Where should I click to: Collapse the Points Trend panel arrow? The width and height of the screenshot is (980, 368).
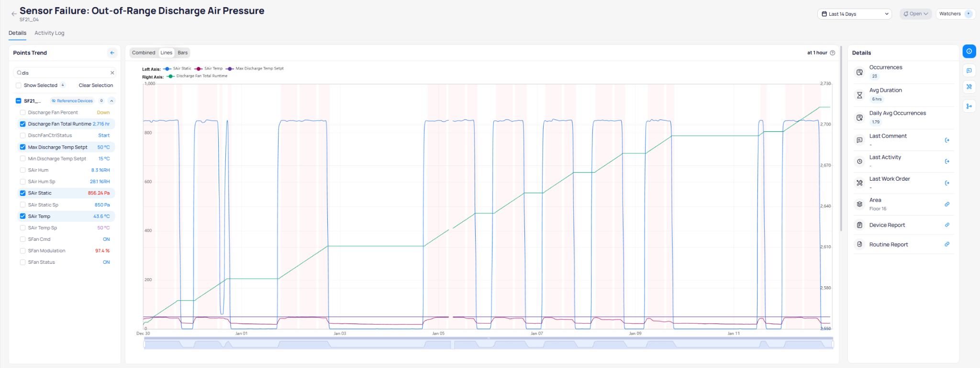pyautogui.click(x=112, y=53)
